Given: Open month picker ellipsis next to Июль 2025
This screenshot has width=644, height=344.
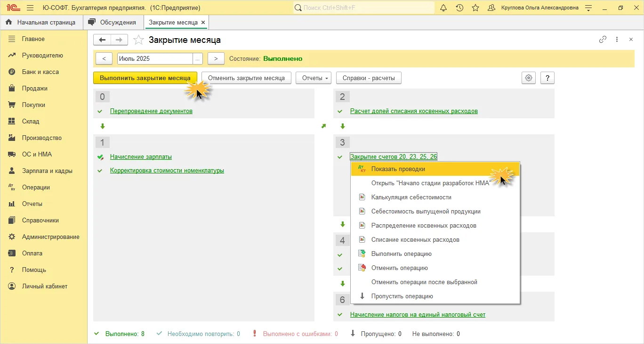Looking at the screenshot, I should [198, 58].
